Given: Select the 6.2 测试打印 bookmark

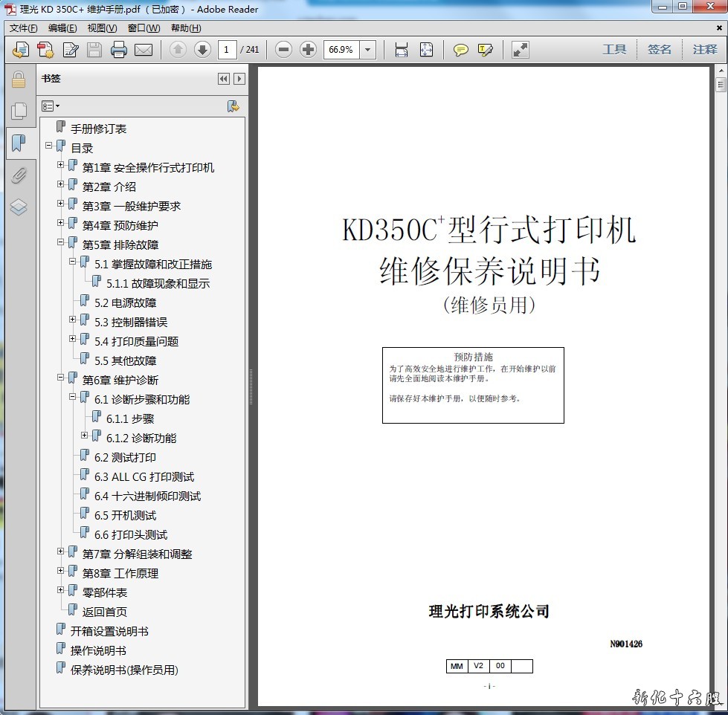Looking at the screenshot, I should click(125, 458).
